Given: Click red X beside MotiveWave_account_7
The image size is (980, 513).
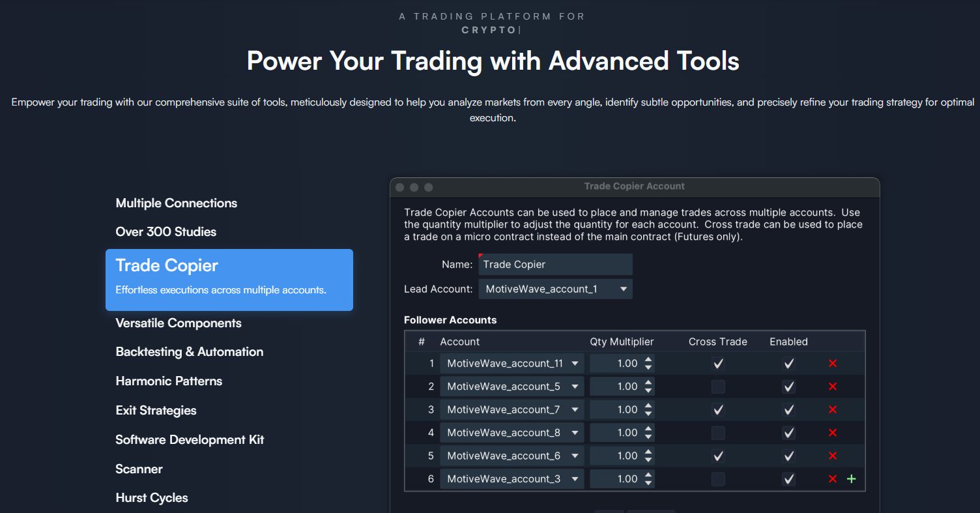Looking at the screenshot, I should [x=832, y=410].
